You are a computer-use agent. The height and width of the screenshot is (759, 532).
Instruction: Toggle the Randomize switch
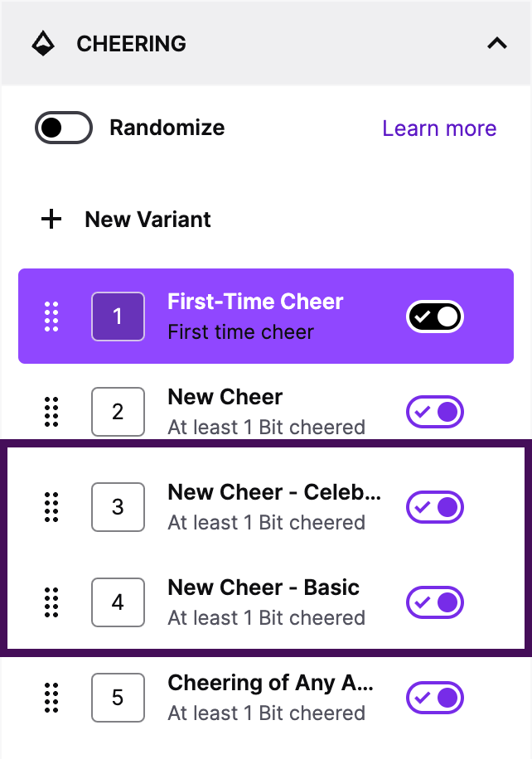[63, 128]
